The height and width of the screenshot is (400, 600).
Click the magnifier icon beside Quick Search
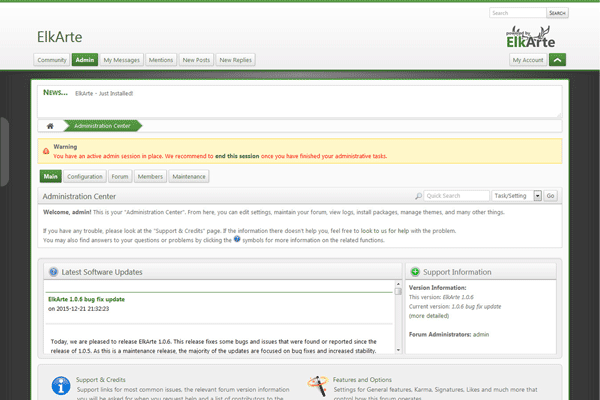pyautogui.click(x=419, y=196)
